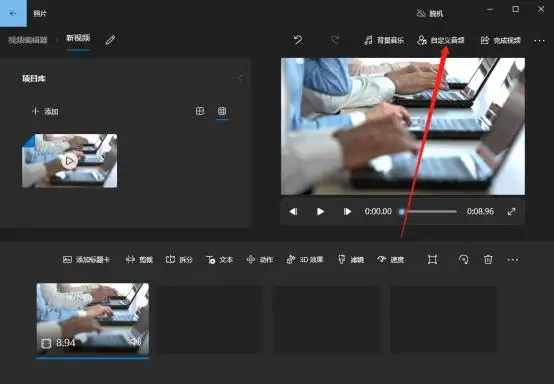Rotate the selected clip

pos(464,260)
